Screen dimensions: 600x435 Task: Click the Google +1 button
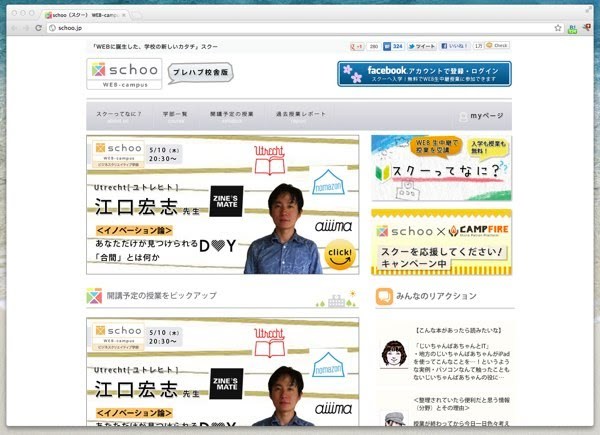click(x=358, y=46)
